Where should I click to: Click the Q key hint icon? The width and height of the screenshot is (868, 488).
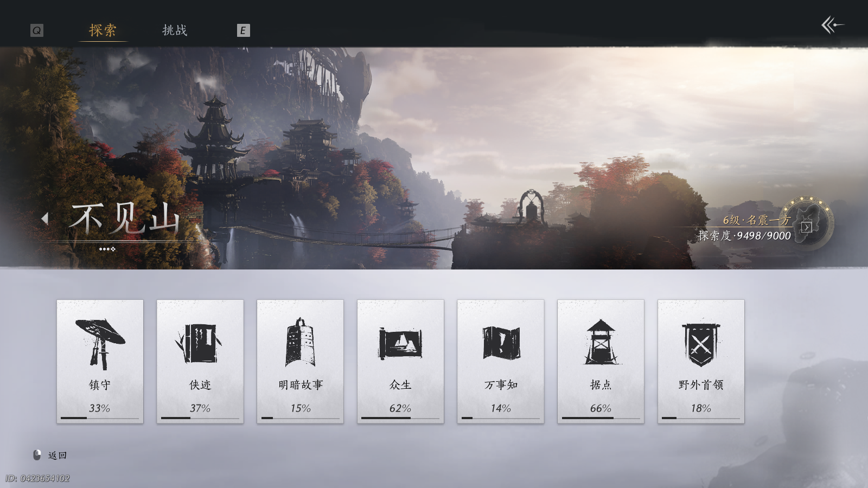[36, 30]
